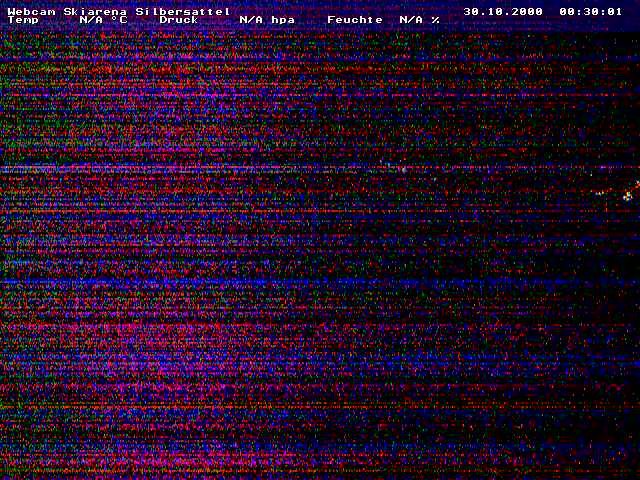
Task: Select the date text '30.10.2000'
Action: [503, 11]
